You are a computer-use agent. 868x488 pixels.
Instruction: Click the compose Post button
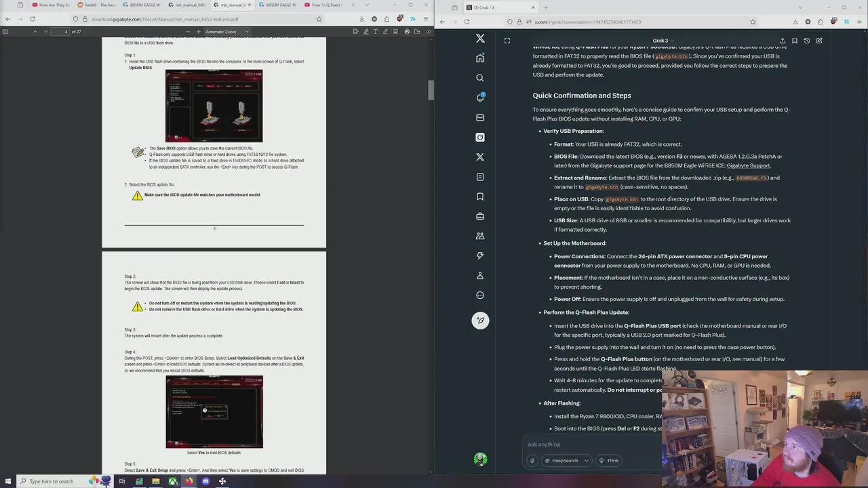480,321
